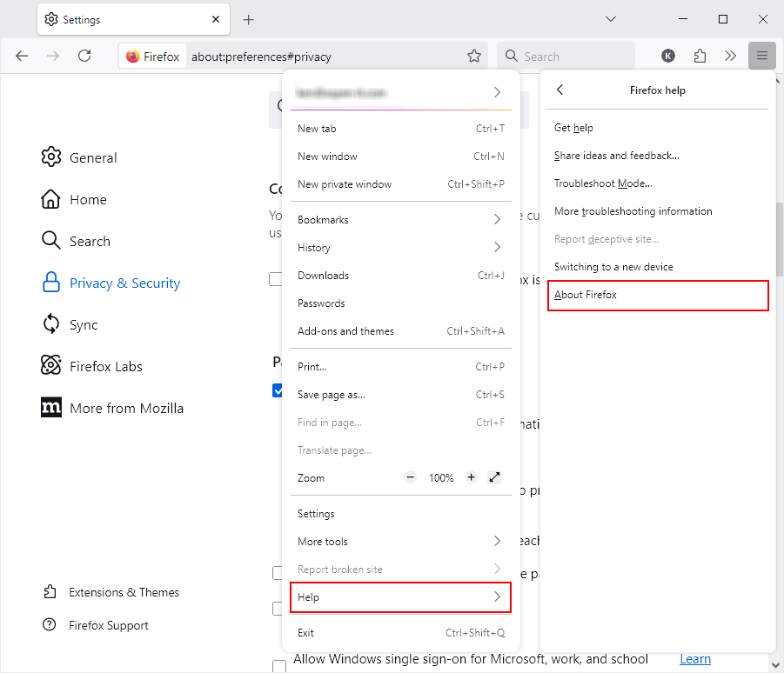
Task: Expand the Bookmarks submenu
Action: pyautogui.click(x=400, y=219)
